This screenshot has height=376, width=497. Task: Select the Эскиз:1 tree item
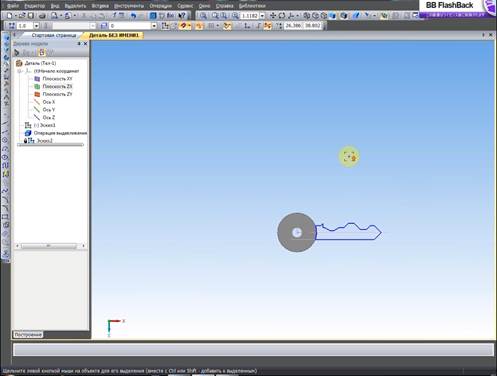pyautogui.click(x=45, y=125)
